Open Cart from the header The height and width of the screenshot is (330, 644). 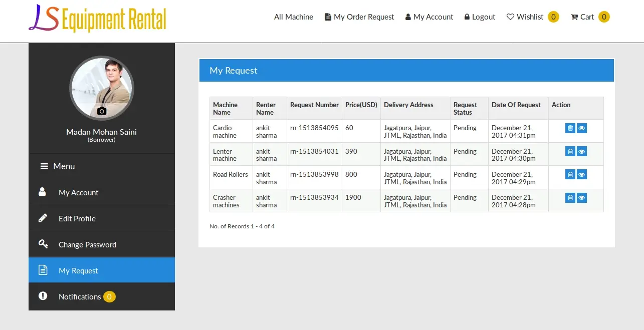click(582, 17)
